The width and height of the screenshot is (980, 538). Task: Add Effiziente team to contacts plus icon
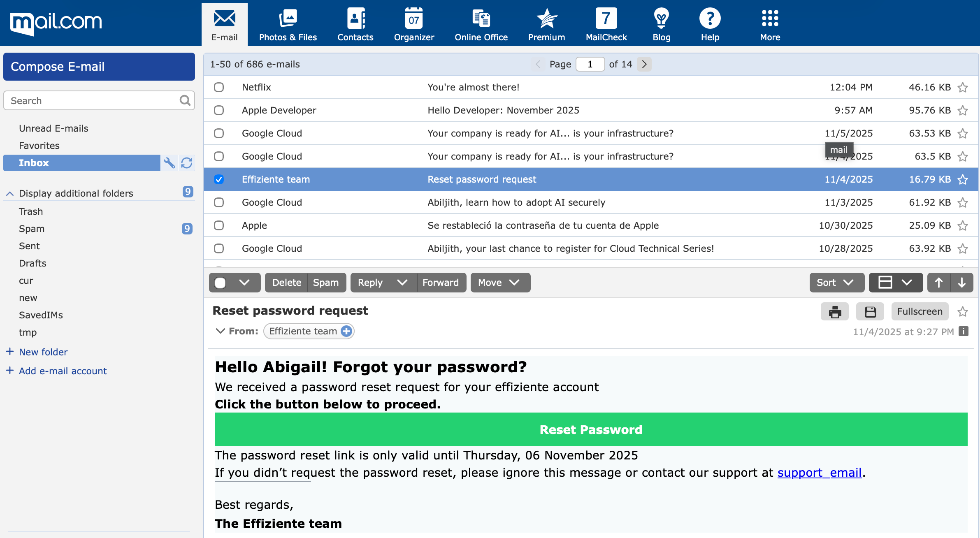[x=346, y=331]
